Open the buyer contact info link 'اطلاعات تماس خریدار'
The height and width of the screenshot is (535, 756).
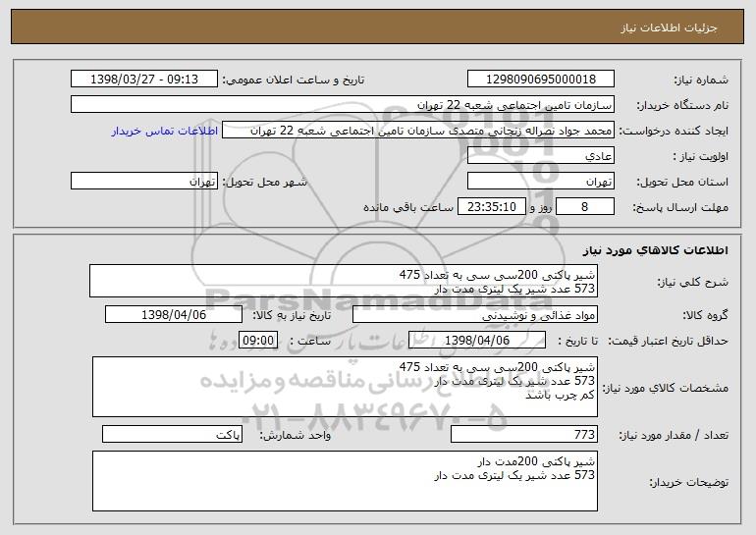pyautogui.click(x=165, y=131)
